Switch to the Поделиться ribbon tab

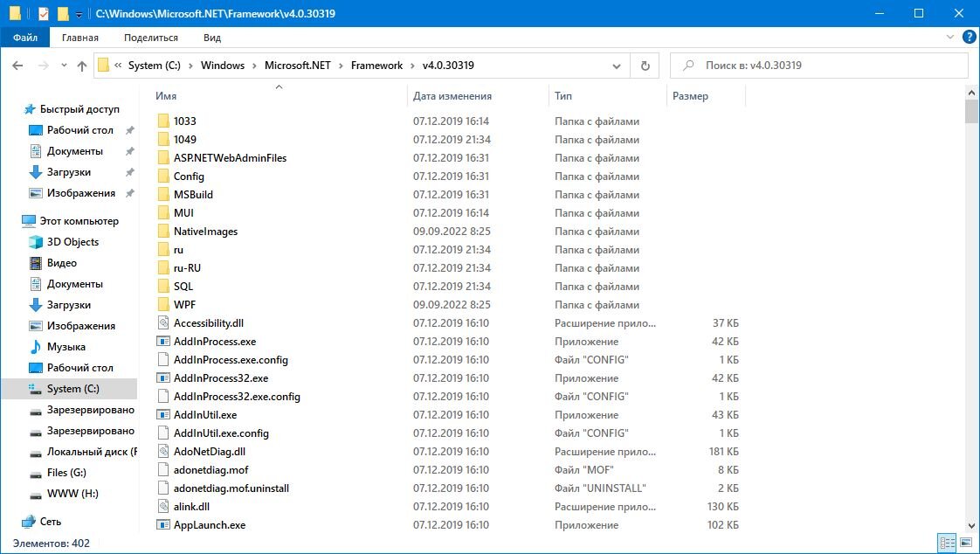(x=150, y=38)
